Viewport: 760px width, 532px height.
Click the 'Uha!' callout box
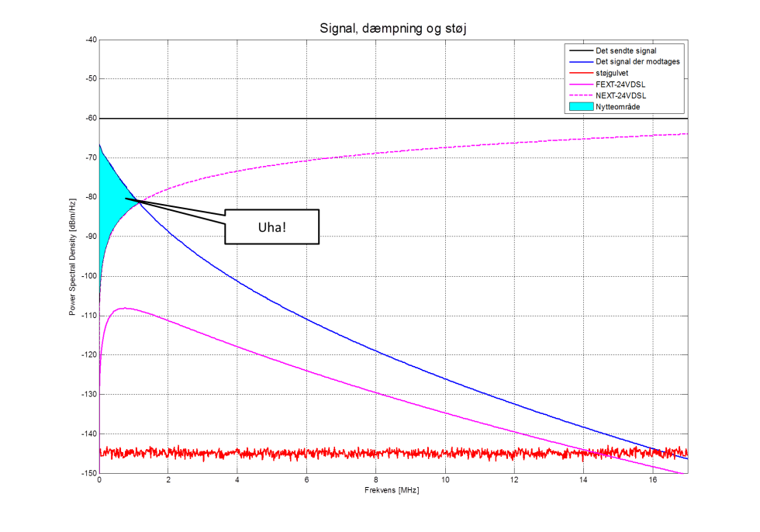(x=272, y=226)
